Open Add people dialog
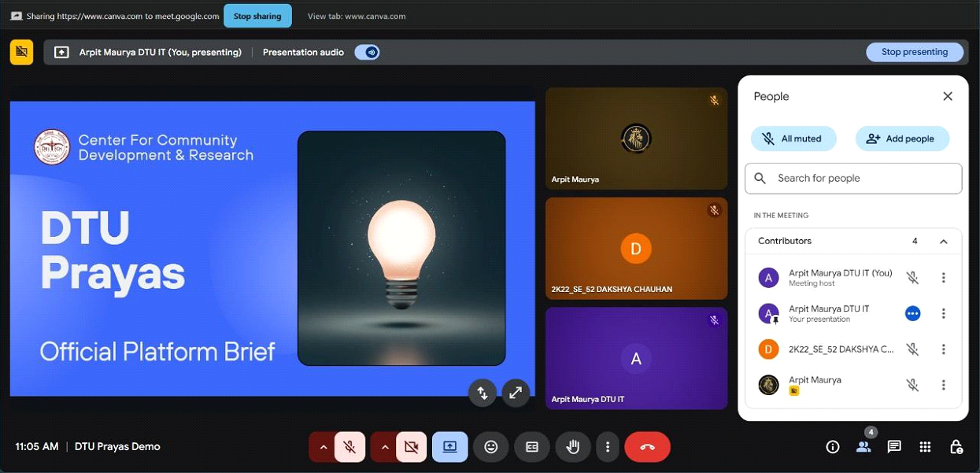This screenshot has height=473, width=980. [902, 139]
